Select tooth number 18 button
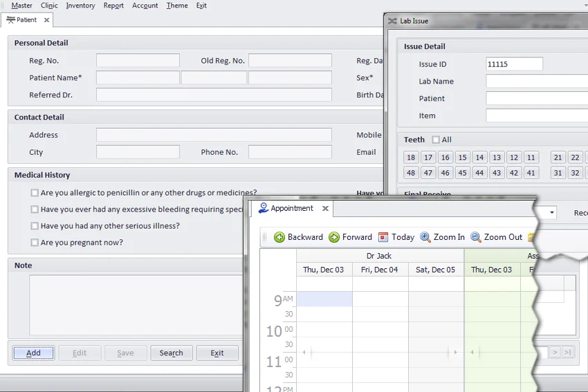588x392 pixels. click(x=411, y=158)
